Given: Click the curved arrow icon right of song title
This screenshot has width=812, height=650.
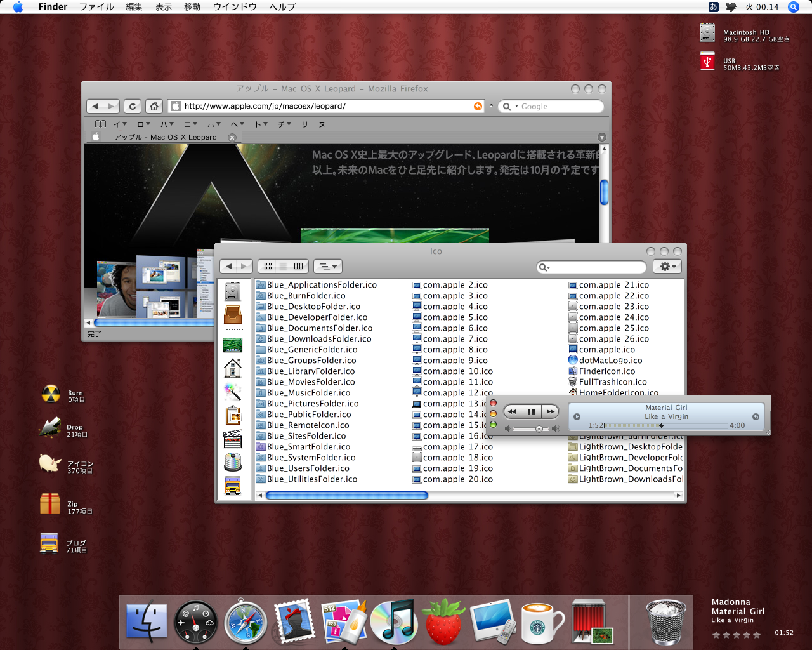Looking at the screenshot, I should pyautogui.click(x=756, y=417).
